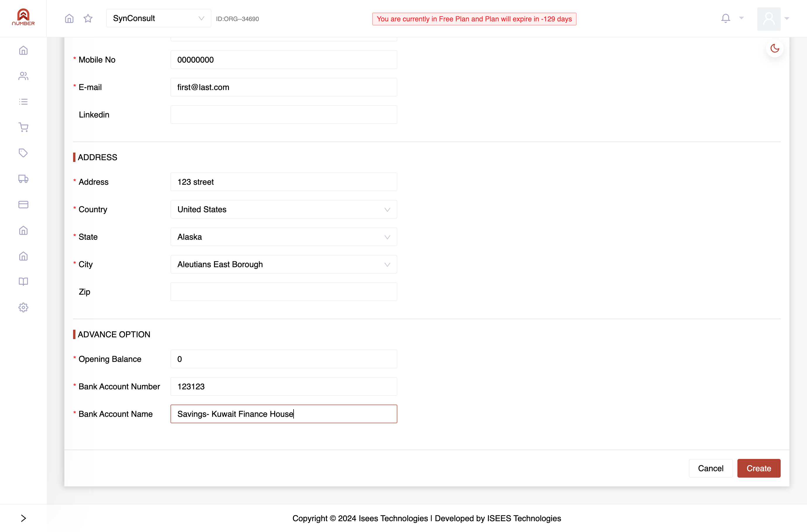Screen dimensions: 807x532
Task: Click the empty Zip field
Action: point(284,292)
